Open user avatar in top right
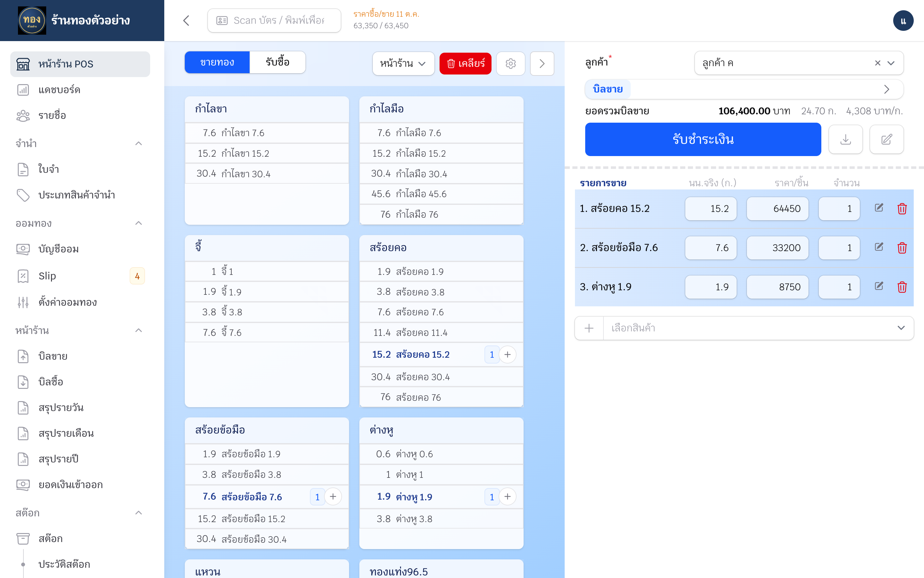The image size is (924, 578). [x=903, y=21]
